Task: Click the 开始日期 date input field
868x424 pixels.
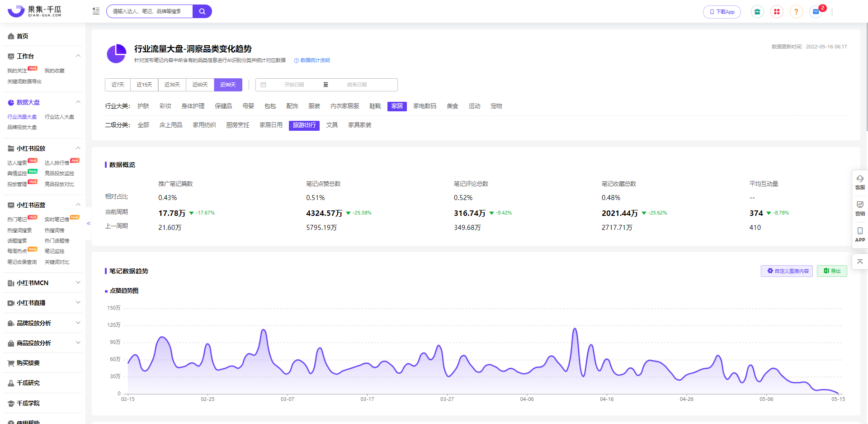Action: tap(294, 85)
